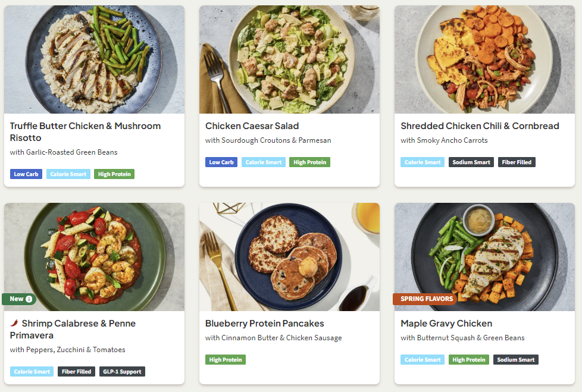
Task: Click the info icon on New badge
Action: tap(29, 299)
